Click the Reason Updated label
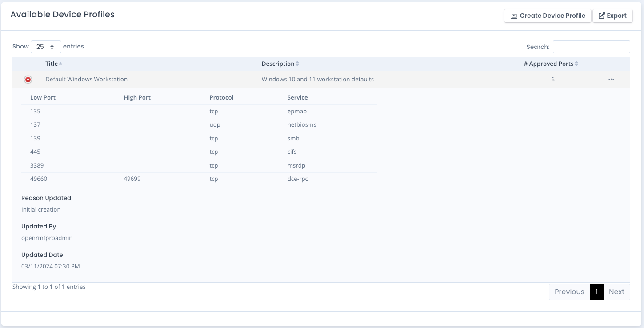The width and height of the screenshot is (644, 328). [x=46, y=198]
